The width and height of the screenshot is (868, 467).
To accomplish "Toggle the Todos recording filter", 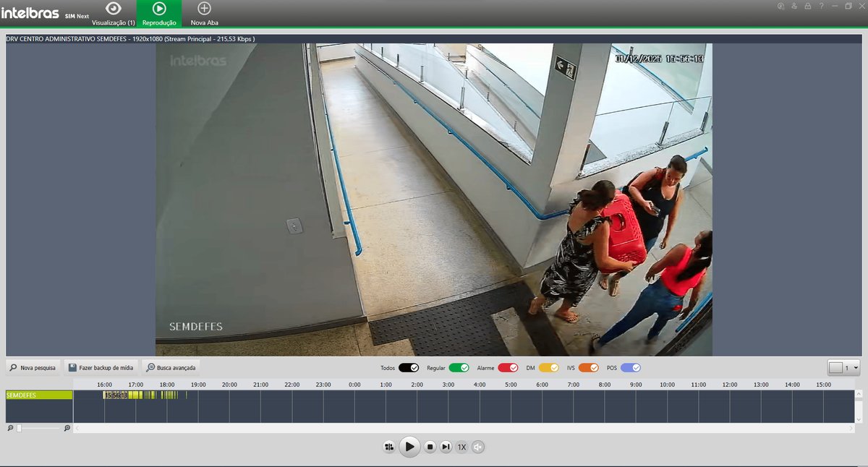I will tap(409, 367).
